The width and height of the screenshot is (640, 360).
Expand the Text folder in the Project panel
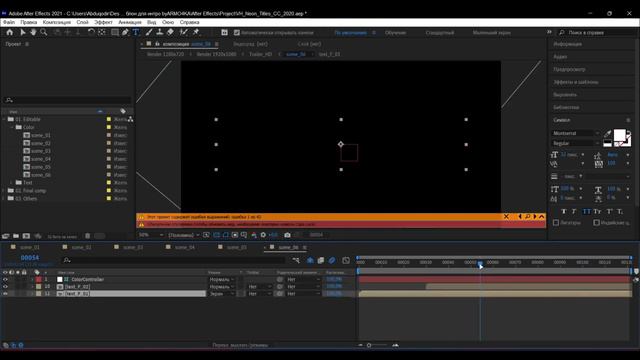(11, 182)
